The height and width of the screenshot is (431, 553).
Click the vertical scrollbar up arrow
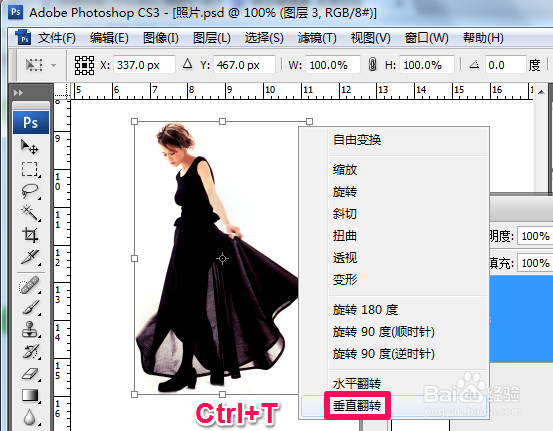pos(541,92)
